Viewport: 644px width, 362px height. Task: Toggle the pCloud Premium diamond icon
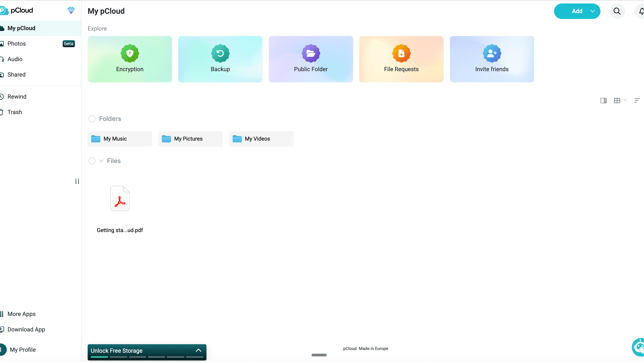point(71,10)
